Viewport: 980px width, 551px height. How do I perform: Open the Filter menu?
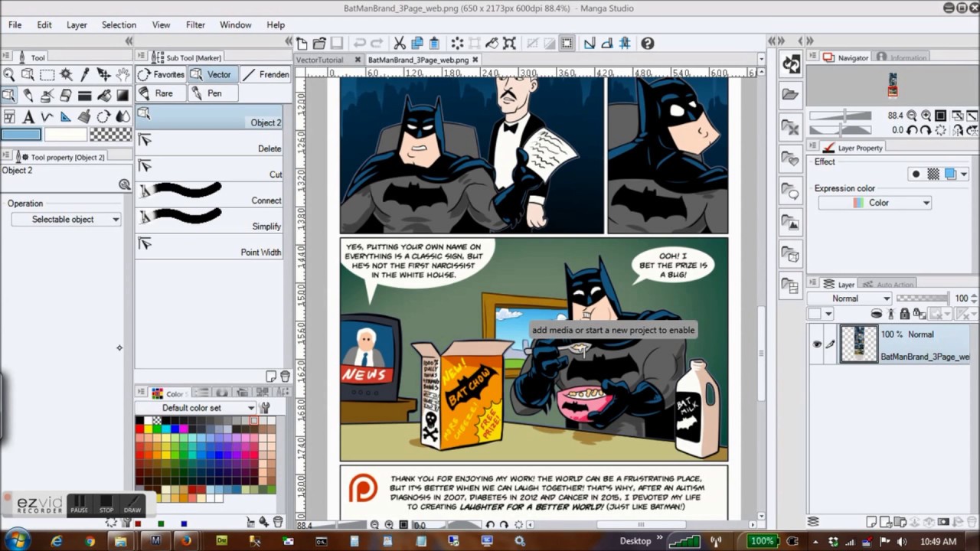tap(198, 24)
